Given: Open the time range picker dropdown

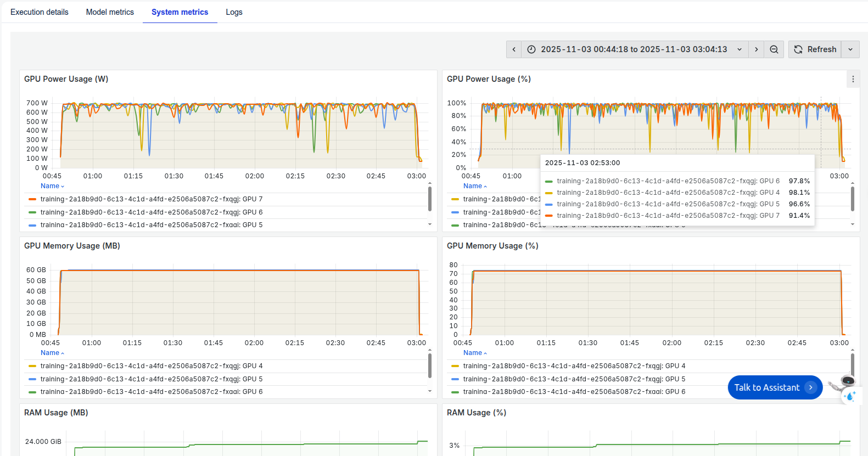Looking at the screenshot, I should [740, 49].
